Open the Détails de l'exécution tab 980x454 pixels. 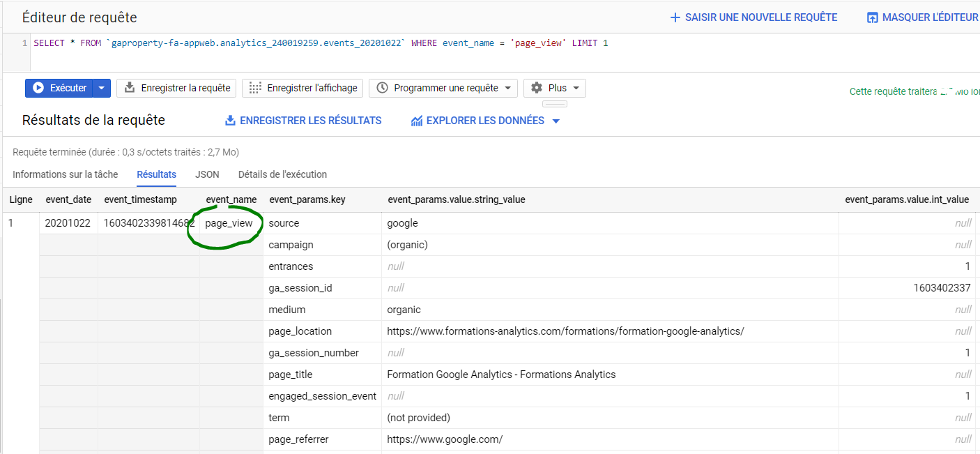(282, 174)
